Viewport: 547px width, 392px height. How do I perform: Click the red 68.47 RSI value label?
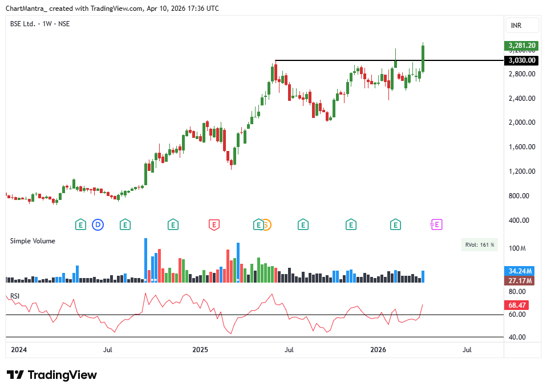click(516, 305)
